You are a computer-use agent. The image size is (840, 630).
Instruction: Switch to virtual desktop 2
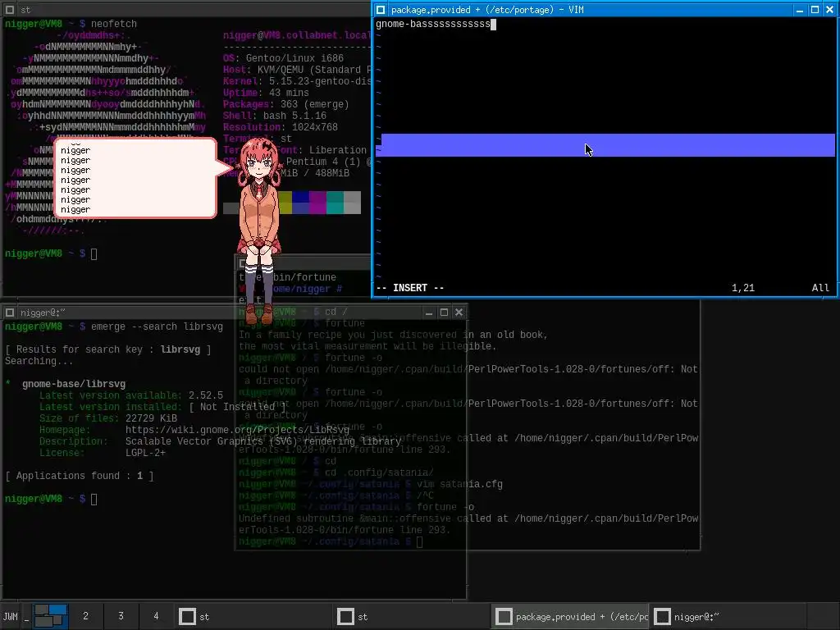pos(85,616)
